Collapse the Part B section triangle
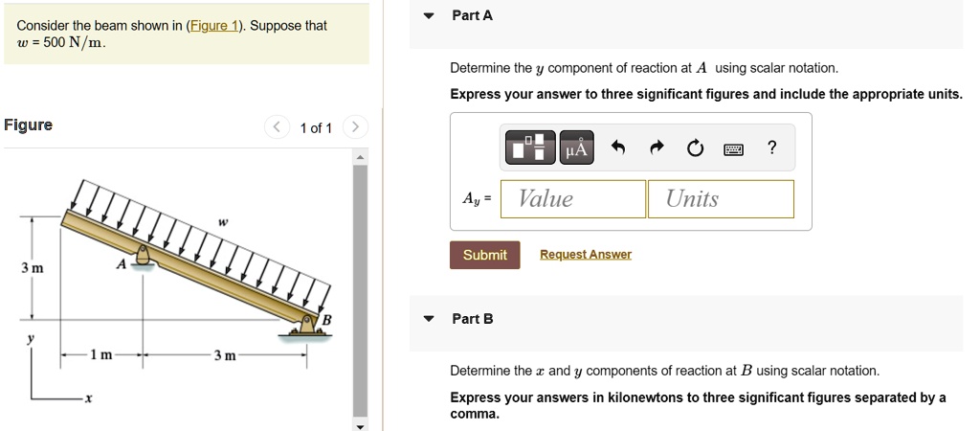 point(428,319)
